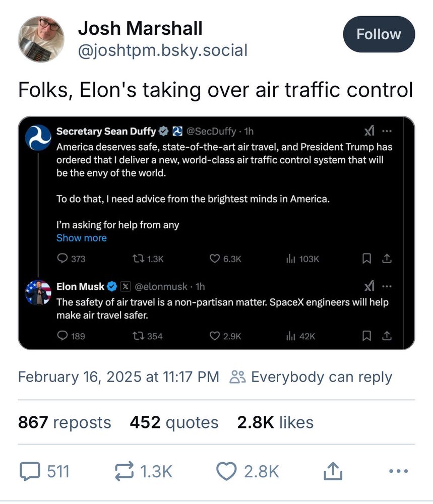Tap the share upload icon
This screenshot has height=504, width=433.
333,471
